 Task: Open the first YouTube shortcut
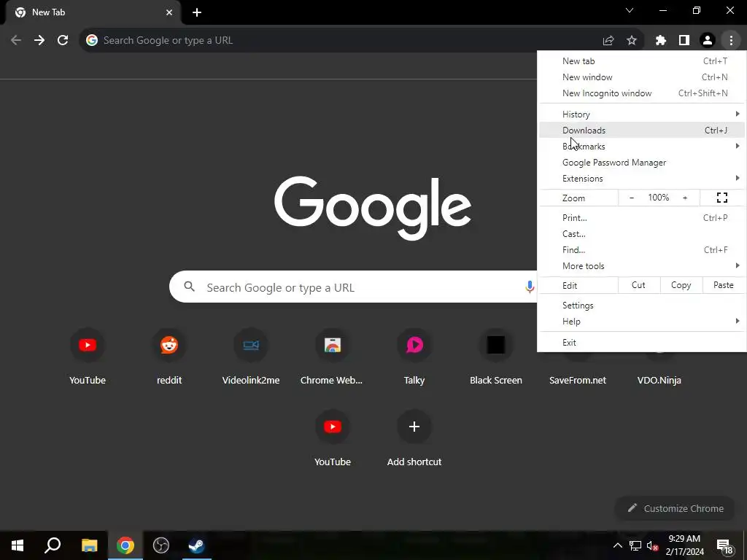click(88, 345)
